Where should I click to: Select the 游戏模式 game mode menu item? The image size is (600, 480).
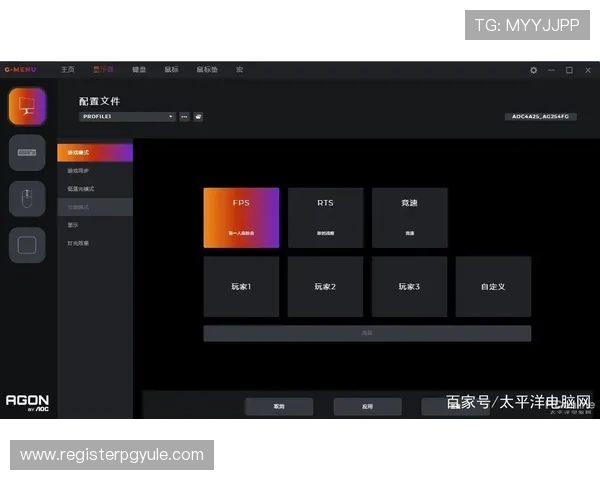[95, 153]
